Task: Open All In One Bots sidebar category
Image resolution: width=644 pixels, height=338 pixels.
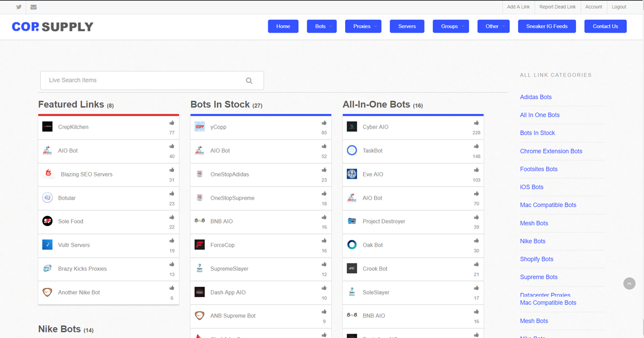Action: click(x=540, y=115)
